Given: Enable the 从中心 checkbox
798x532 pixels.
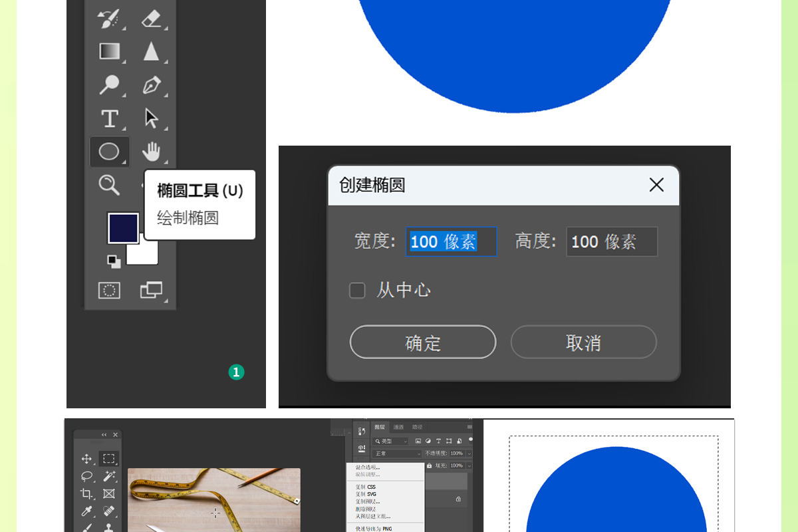Looking at the screenshot, I should click(358, 291).
